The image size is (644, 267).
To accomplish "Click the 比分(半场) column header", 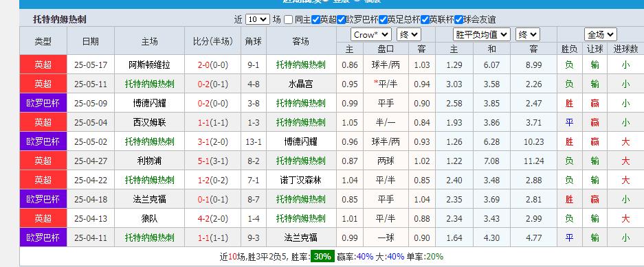I will pyautogui.click(x=213, y=41).
